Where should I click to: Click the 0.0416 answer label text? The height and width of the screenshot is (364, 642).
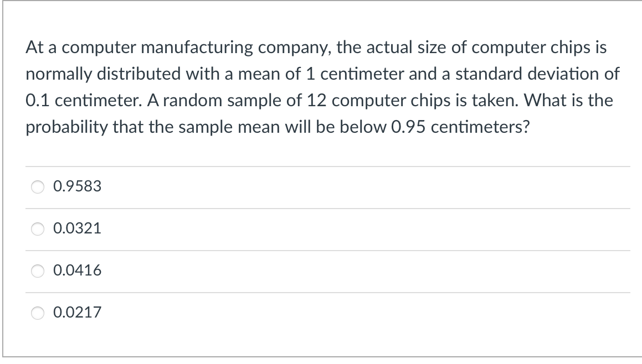76,271
